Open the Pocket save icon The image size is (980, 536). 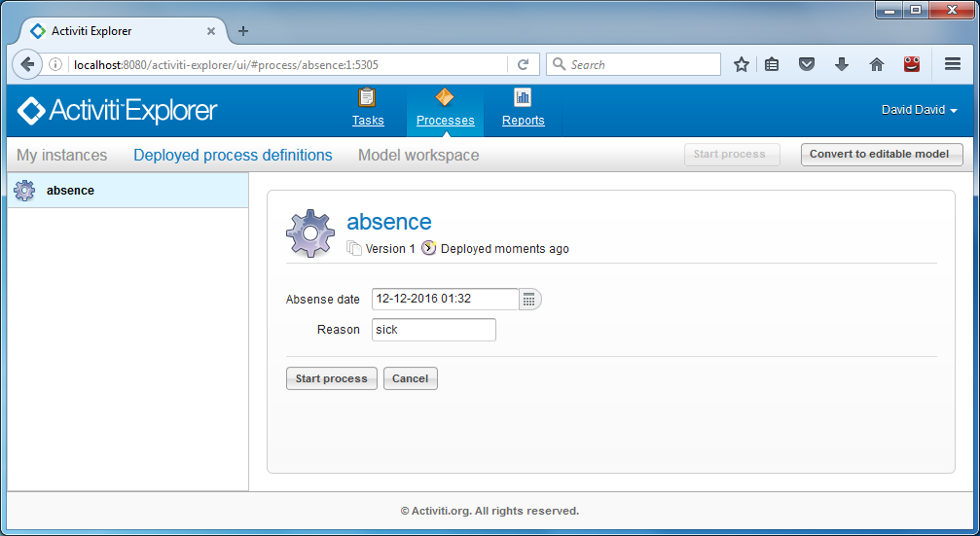807,64
